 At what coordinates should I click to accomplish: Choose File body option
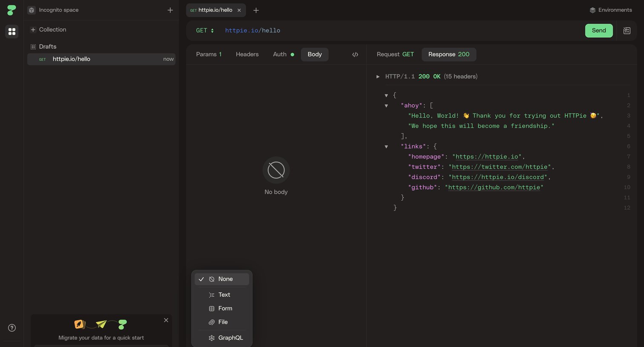coord(222,322)
